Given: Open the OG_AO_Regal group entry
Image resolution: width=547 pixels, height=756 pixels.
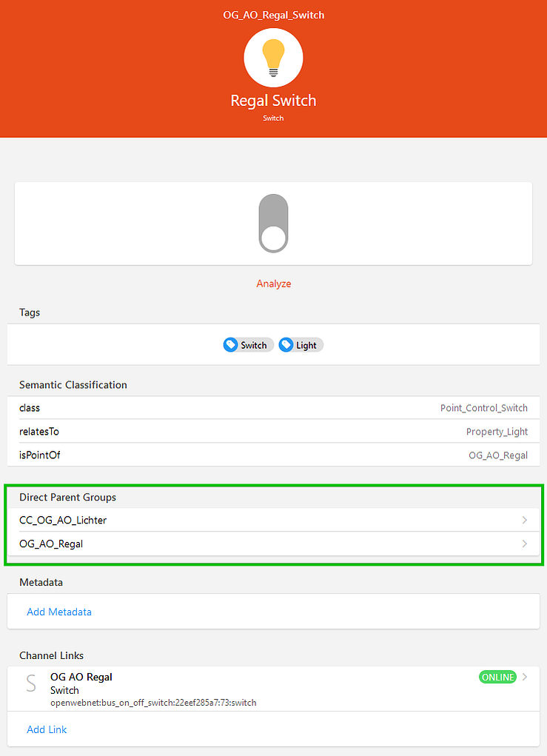Looking at the screenshot, I should [273, 543].
